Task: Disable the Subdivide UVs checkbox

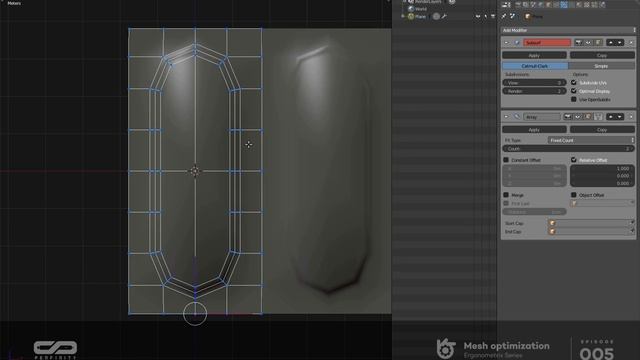Action: [x=574, y=82]
